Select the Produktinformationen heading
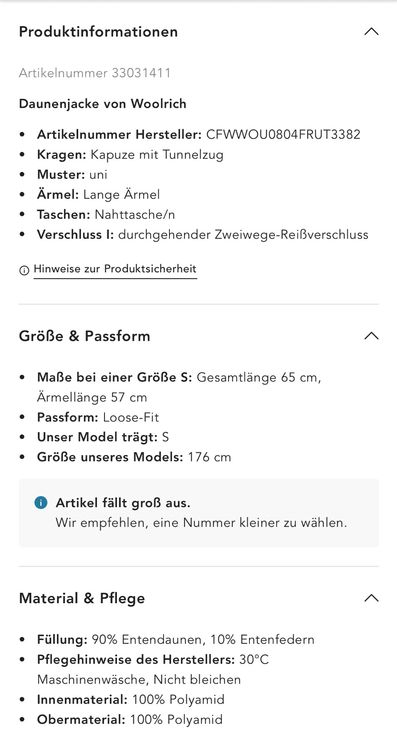This screenshot has width=397, height=750. [98, 32]
